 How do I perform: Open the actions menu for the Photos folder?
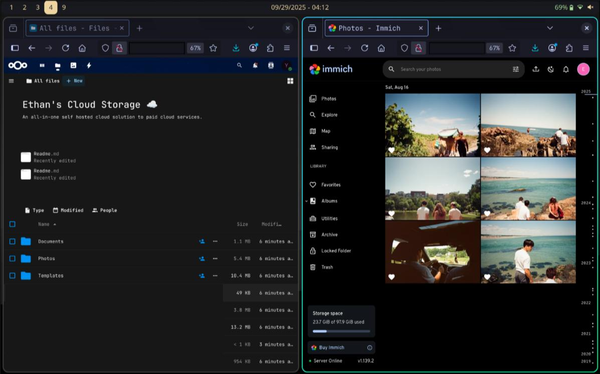point(215,259)
